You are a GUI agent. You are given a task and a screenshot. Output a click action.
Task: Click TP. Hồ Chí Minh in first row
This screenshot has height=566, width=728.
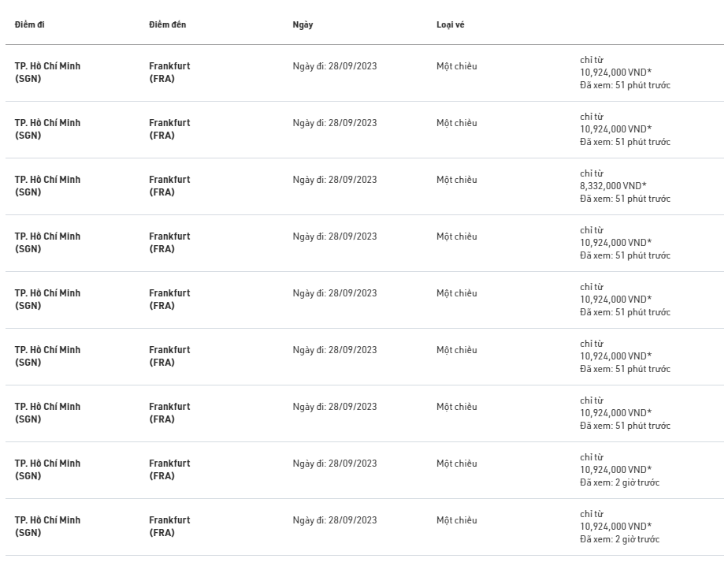pyautogui.click(x=47, y=73)
